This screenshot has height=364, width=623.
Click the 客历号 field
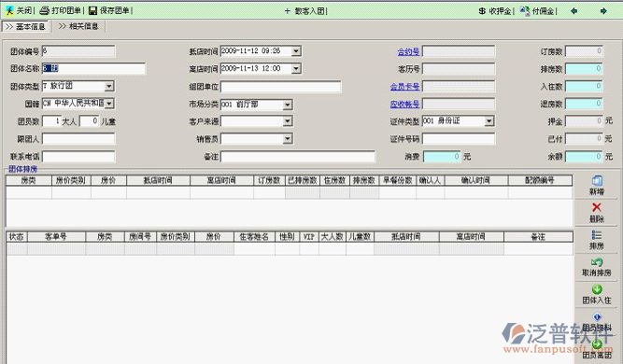tap(459, 69)
